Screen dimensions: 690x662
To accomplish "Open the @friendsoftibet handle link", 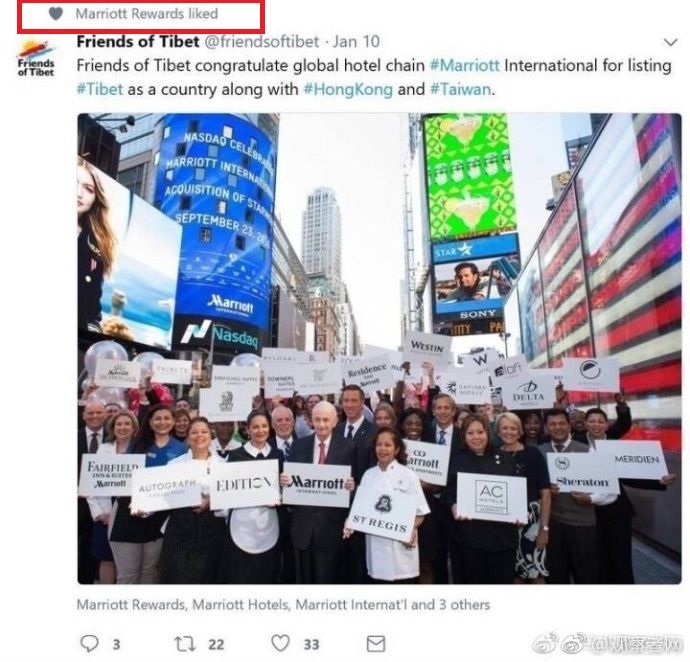I will (262, 41).
